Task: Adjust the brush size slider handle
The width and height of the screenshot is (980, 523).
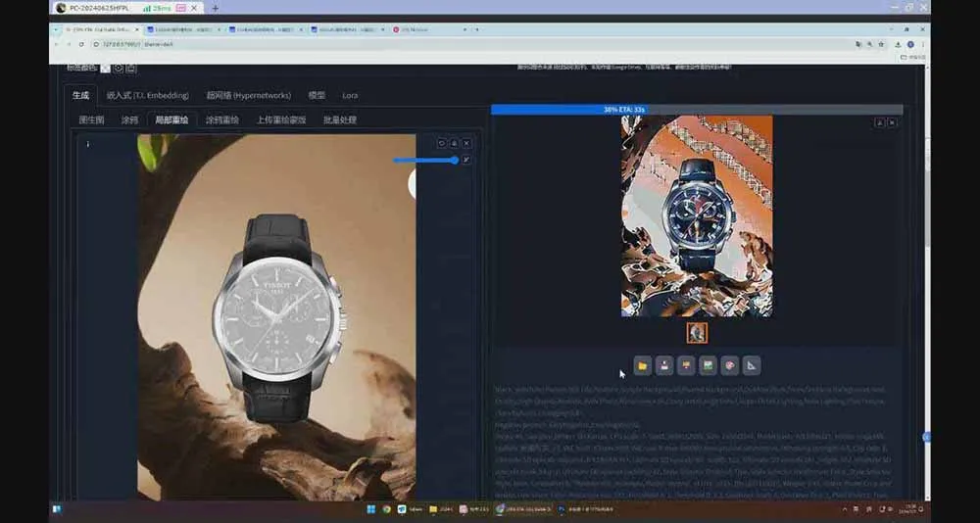Action: pyautogui.click(x=456, y=160)
